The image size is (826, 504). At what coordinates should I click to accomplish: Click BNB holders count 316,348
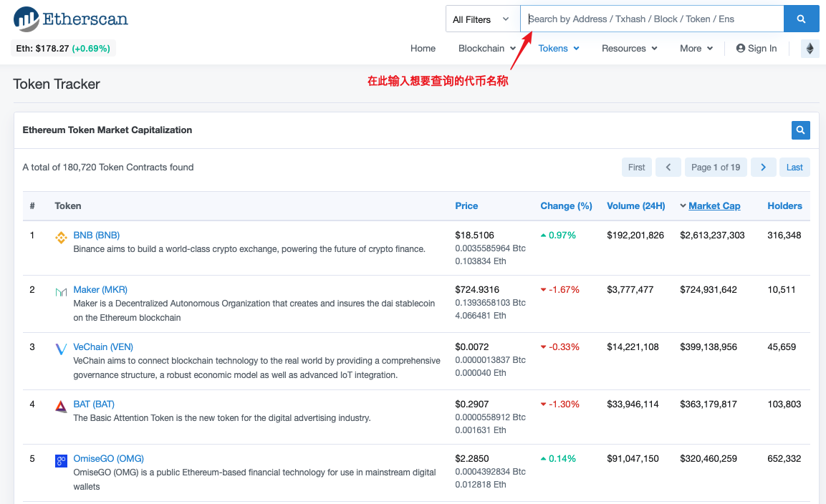point(784,236)
